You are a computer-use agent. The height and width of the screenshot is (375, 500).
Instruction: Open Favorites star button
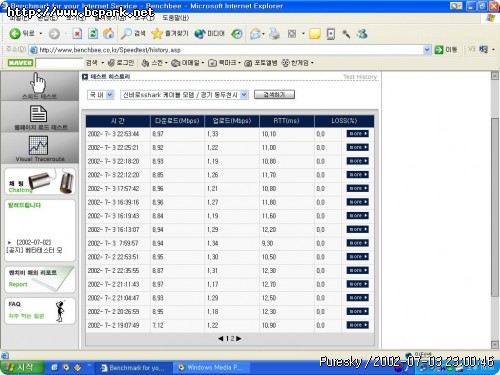170,33
